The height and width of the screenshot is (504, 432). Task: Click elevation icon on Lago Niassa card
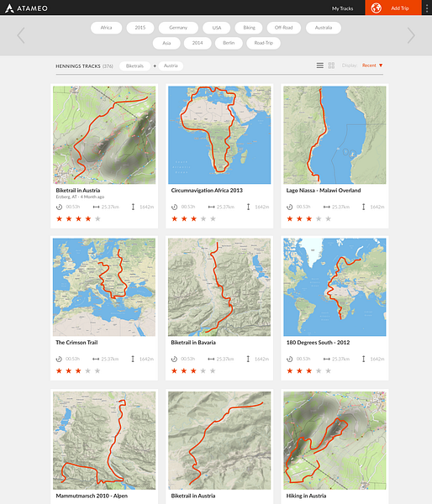click(363, 207)
